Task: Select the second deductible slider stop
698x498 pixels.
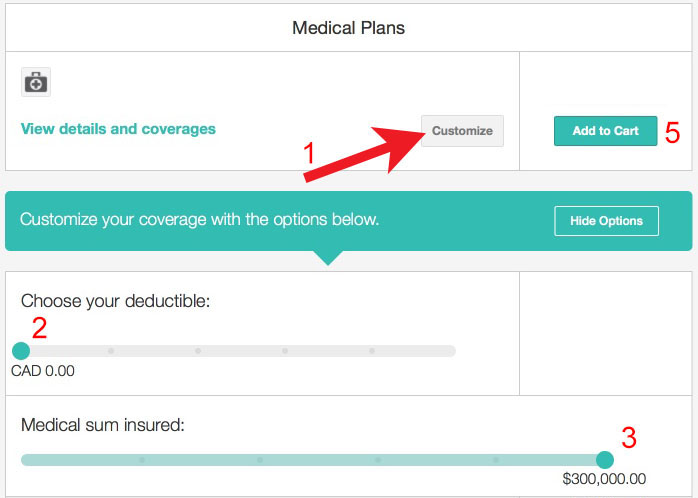Action: point(111,351)
